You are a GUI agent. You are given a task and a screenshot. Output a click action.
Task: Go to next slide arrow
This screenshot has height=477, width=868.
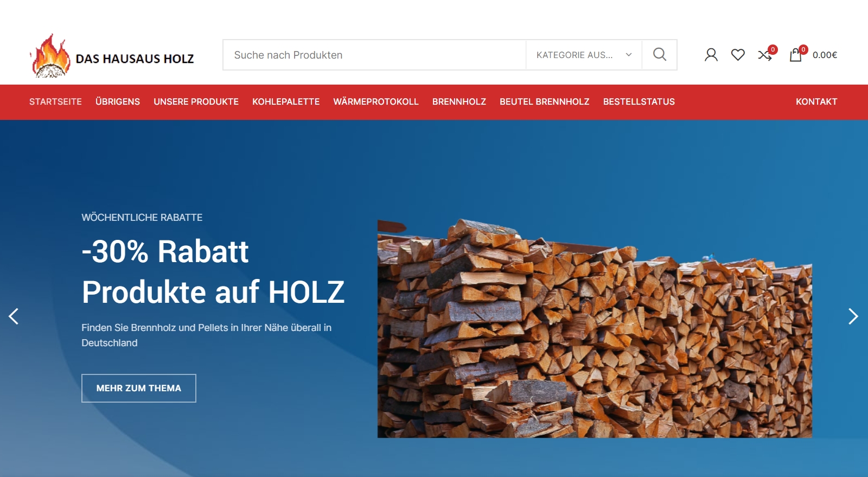click(x=853, y=316)
